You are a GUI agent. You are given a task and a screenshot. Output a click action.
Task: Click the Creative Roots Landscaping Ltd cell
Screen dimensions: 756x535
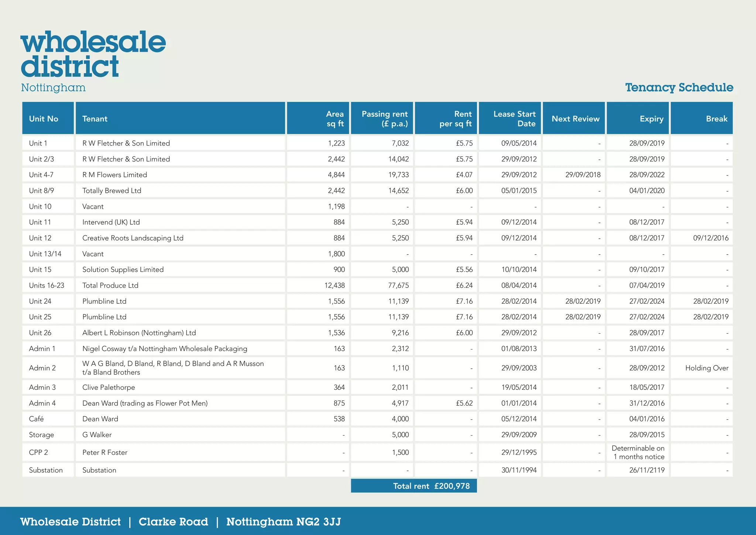[x=133, y=238]
